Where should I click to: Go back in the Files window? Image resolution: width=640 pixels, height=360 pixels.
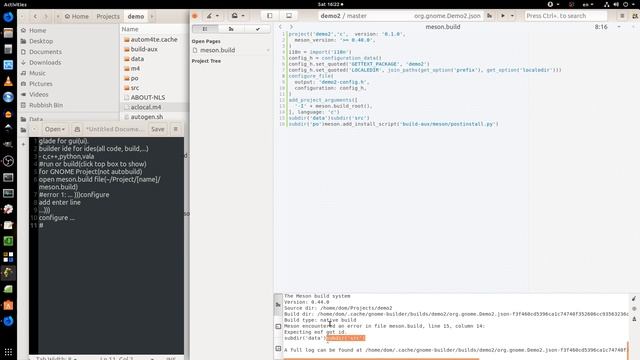[x=35, y=16]
